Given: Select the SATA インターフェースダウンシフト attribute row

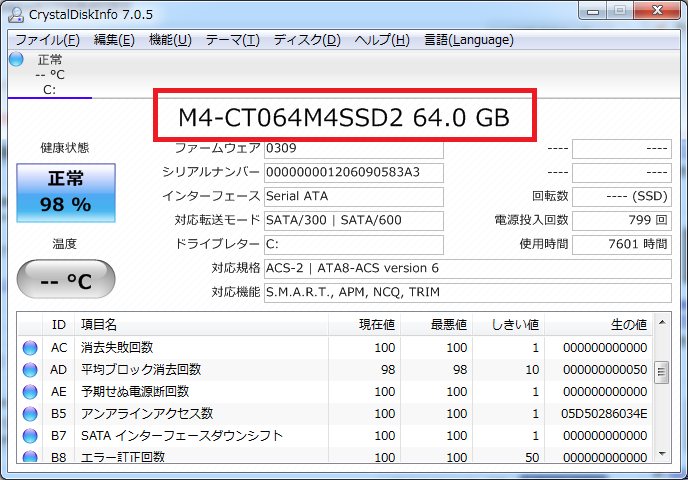Looking at the screenshot, I should [x=335, y=435].
